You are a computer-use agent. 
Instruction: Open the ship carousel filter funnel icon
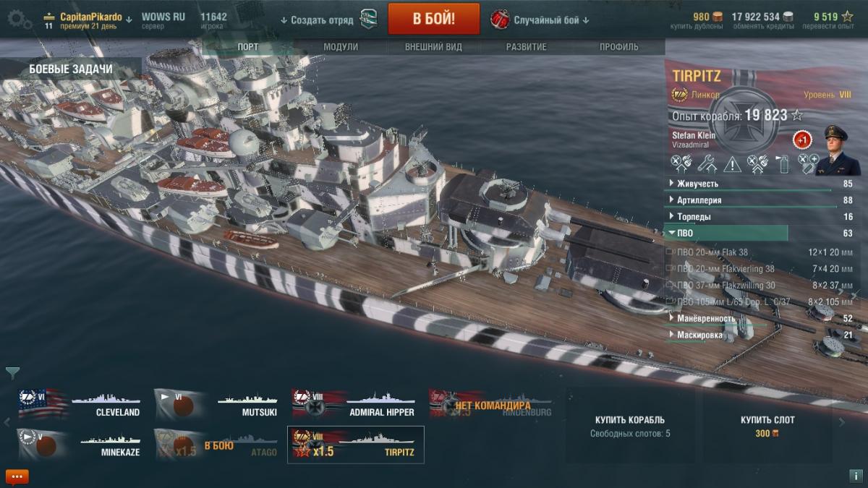coord(12,373)
